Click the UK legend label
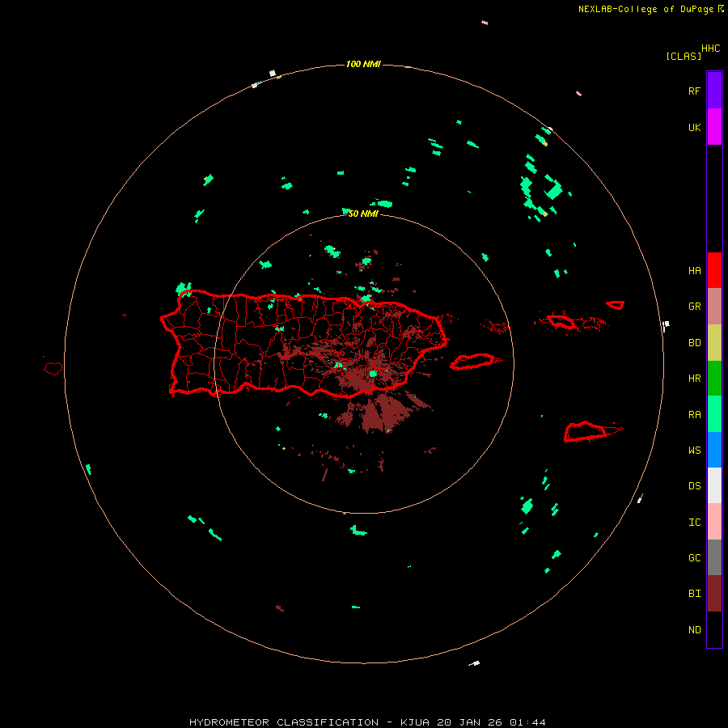 point(694,127)
